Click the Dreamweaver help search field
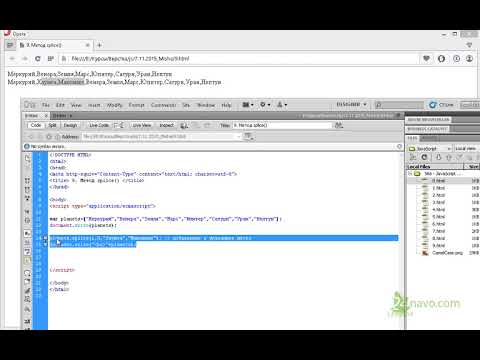480x360 pixels. coord(399,105)
